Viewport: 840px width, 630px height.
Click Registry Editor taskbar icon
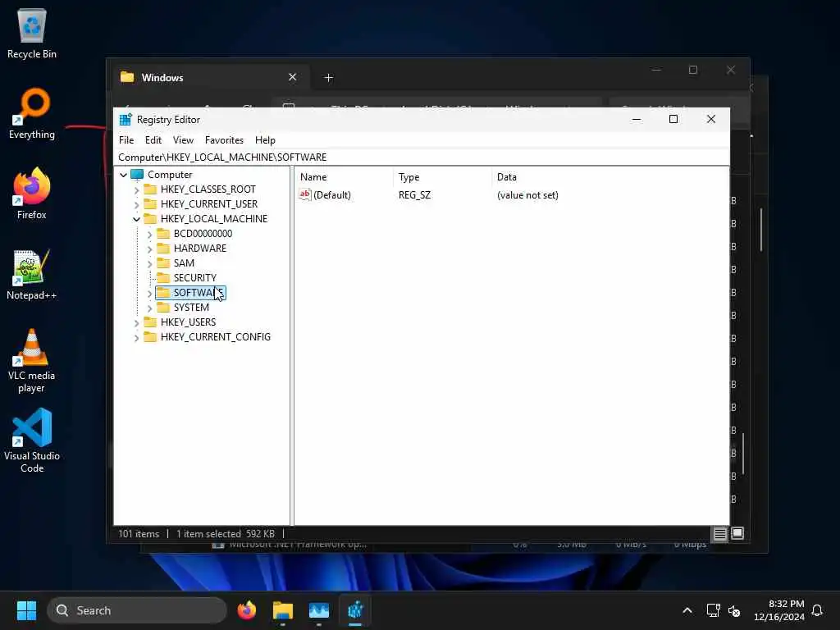pos(355,610)
